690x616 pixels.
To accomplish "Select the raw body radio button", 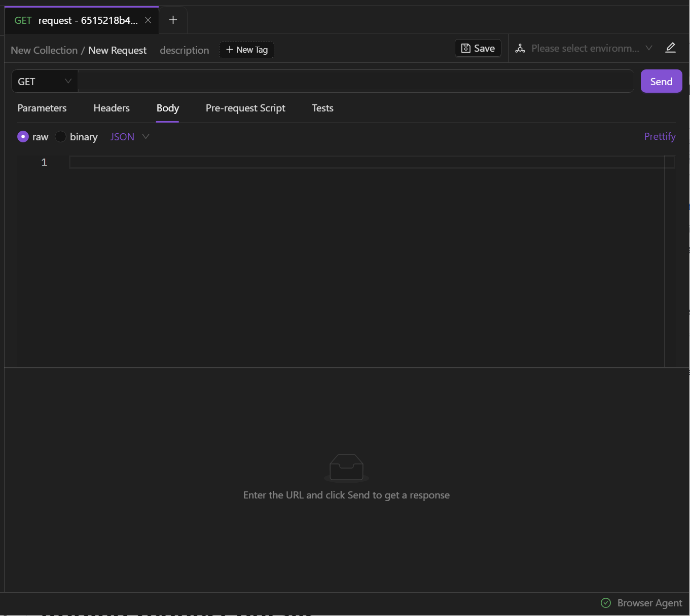I will pos(23,137).
